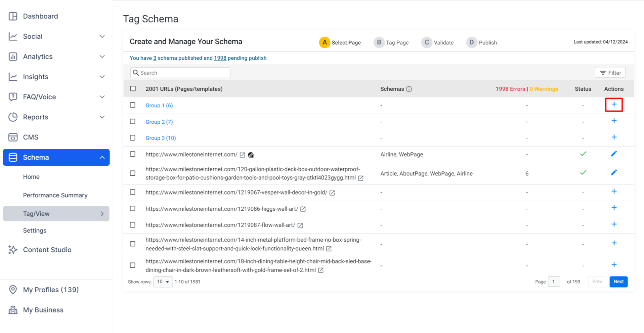The image size is (644, 333).
Task: Add schema to Group 1 (6)
Action: pyautogui.click(x=614, y=105)
